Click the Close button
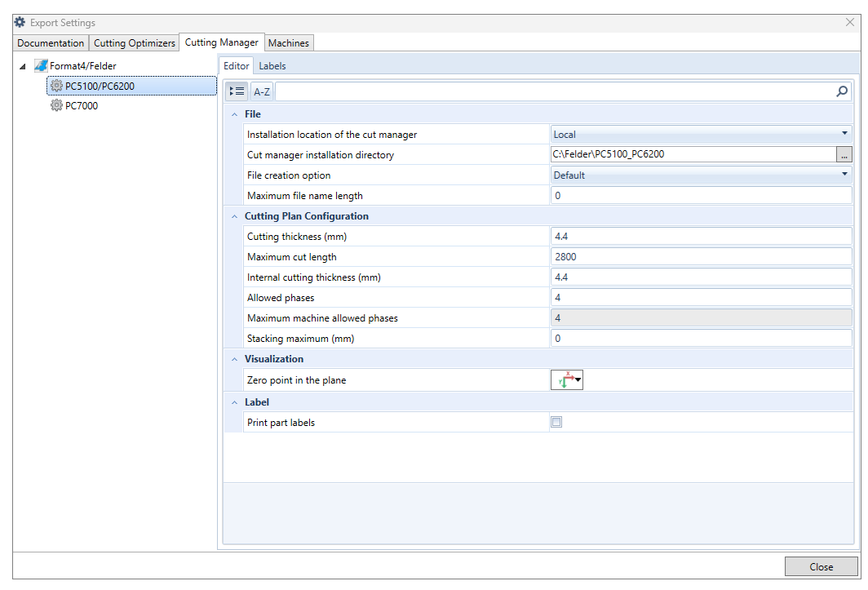 [x=821, y=566]
